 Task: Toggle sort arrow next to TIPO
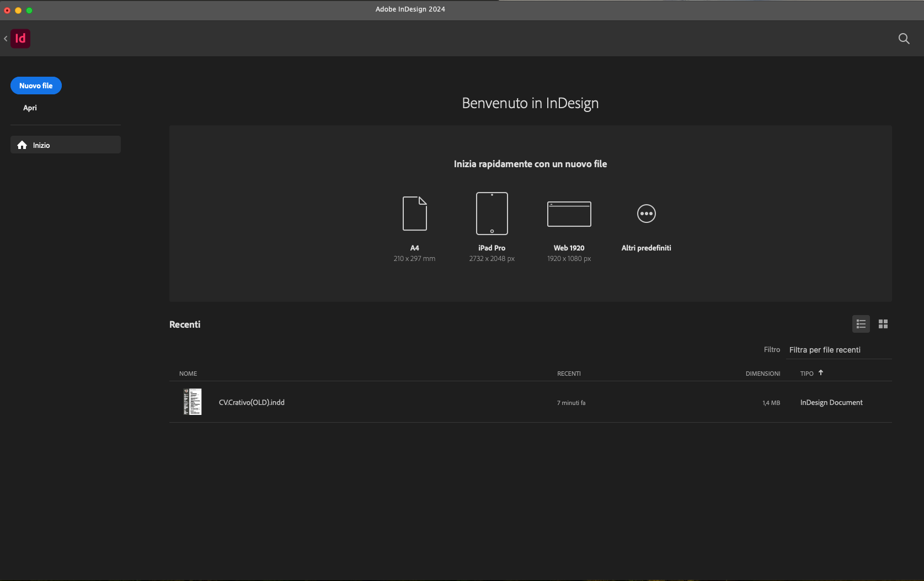(x=821, y=373)
